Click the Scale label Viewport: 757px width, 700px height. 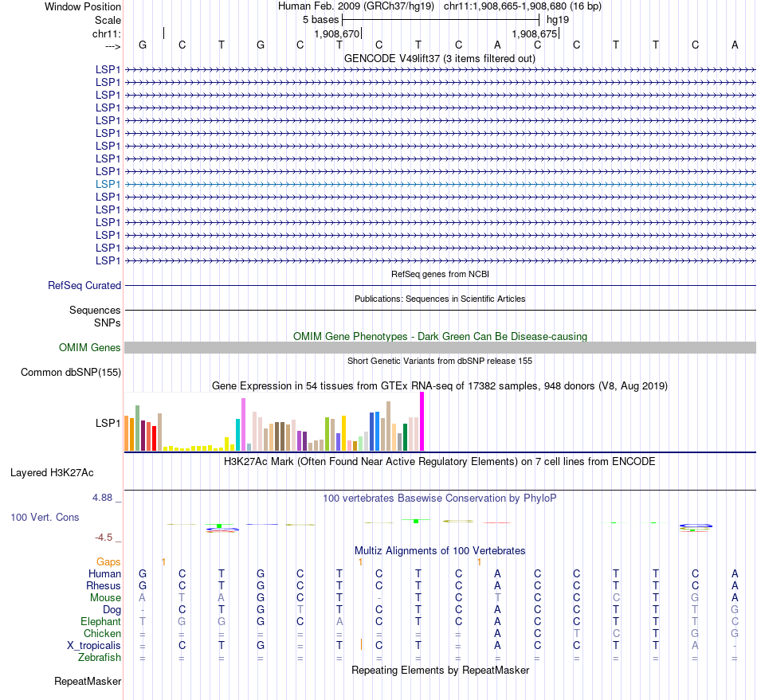108,20
